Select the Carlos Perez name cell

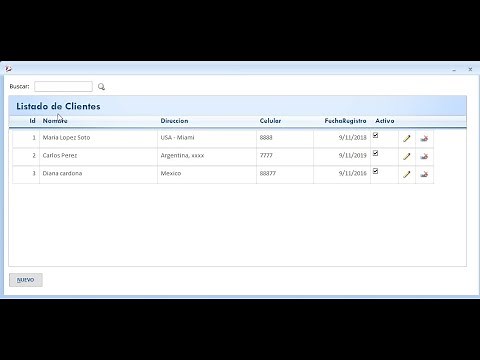click(98, 157)
